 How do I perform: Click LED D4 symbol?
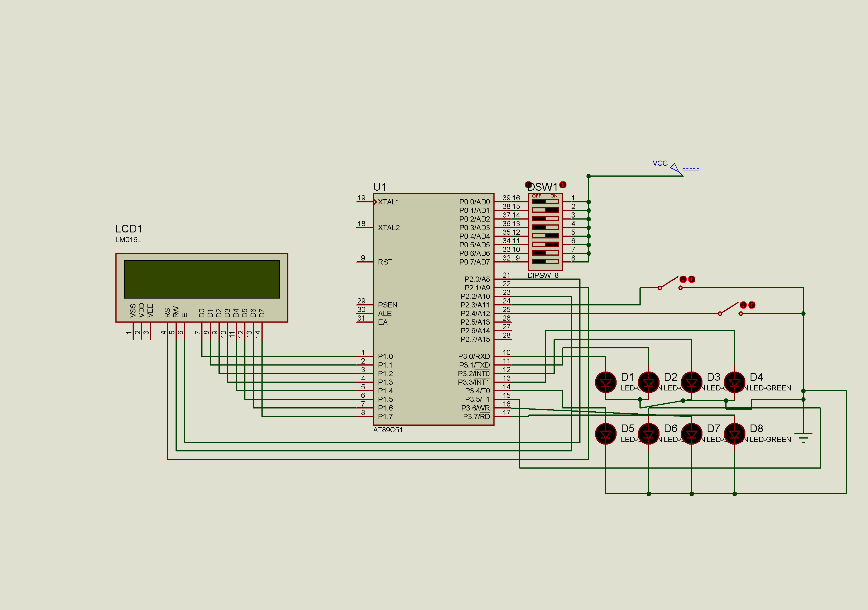pos(735,382)
